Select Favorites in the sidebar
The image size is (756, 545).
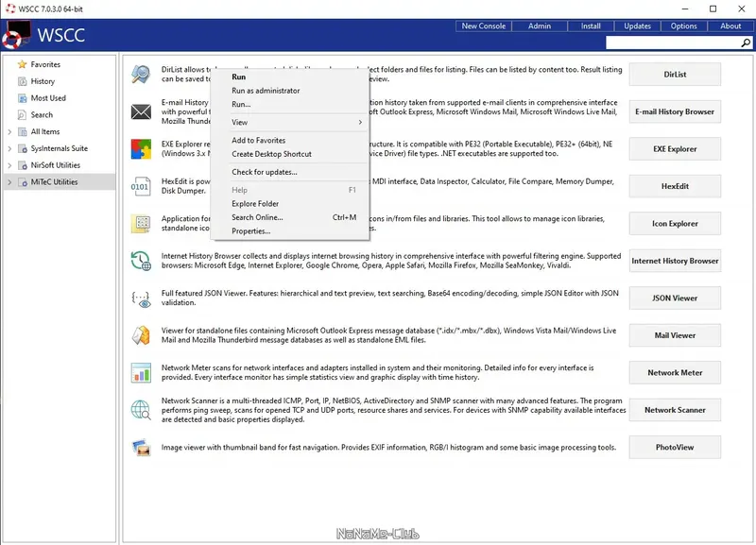(x=45, y=64)
